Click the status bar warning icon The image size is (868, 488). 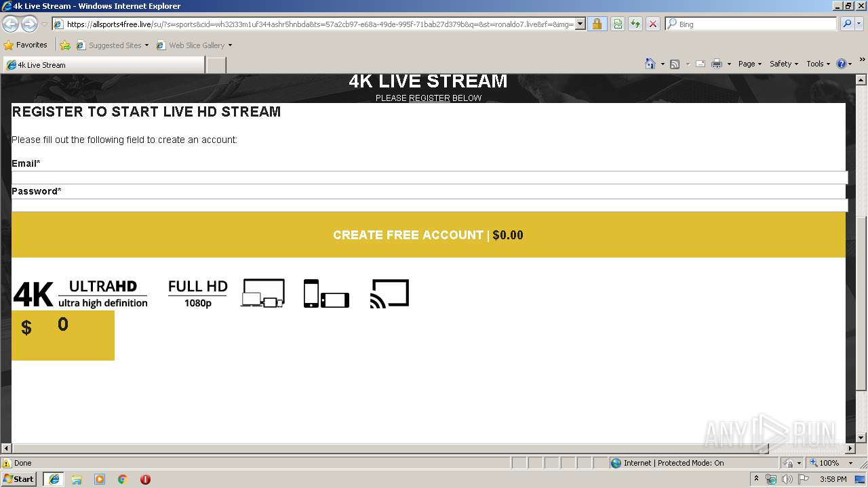pyautogui.click(x=7, y=463)
